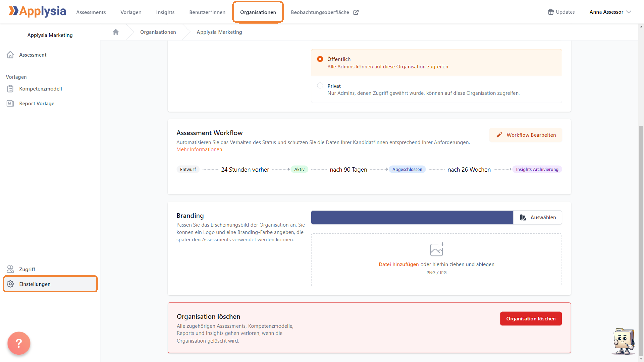Click the 'nach 26 Wochen' workflow text
The width and height of the screenshot is (644, 362).
469,169
